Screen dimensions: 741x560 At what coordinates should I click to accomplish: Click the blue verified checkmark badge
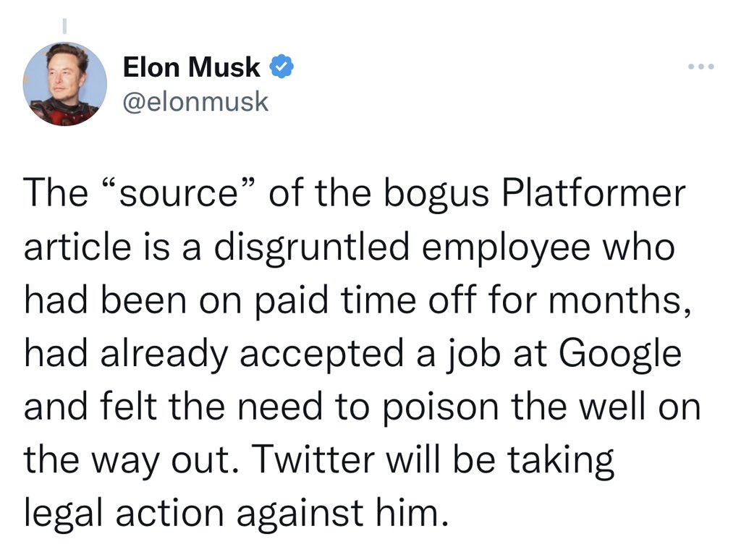281,67
